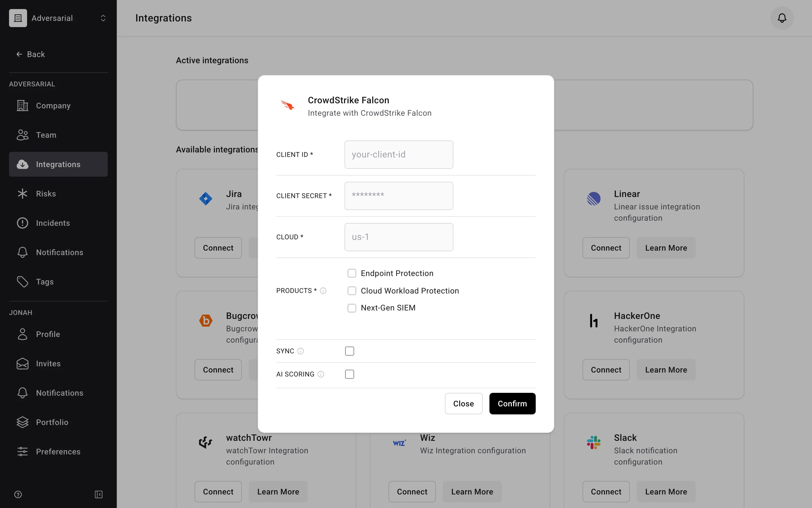
Task: Confirm the CrowdStrike Falcon integration
Action: tap(512, 404)
